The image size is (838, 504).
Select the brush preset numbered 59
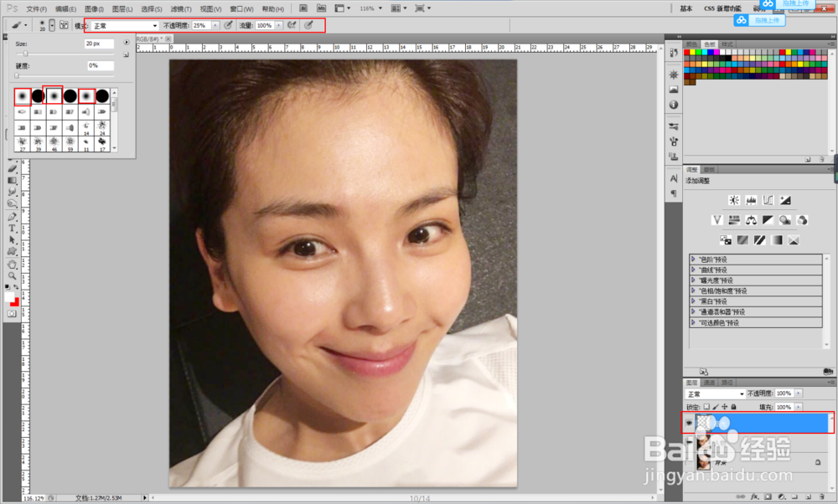click(70, 144)
